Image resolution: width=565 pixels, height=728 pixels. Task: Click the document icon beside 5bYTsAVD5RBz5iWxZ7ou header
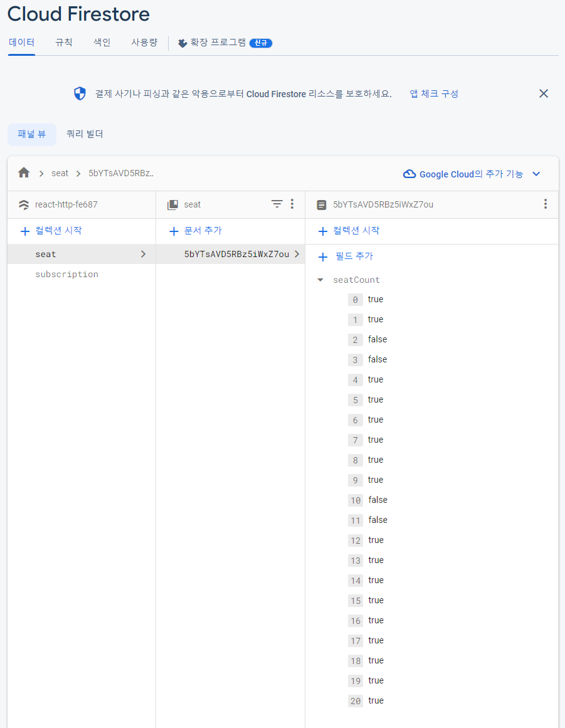coord(321,205)
